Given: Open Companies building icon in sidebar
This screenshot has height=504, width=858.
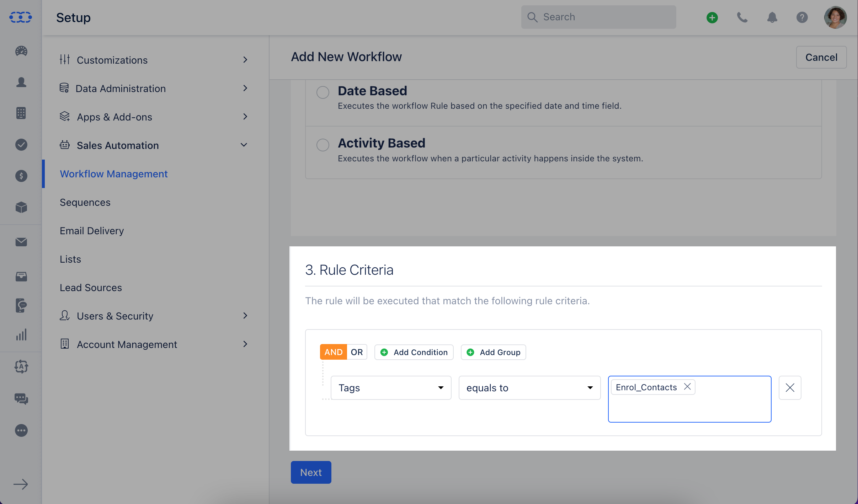Looking at the screenshot, I should [21, 113].
